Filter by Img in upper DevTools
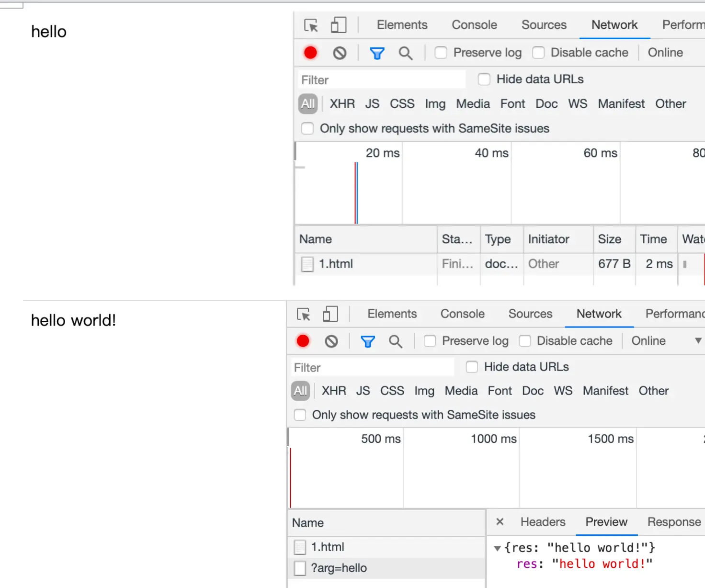This screenshot has width=705, height=588. click(435, 104)
